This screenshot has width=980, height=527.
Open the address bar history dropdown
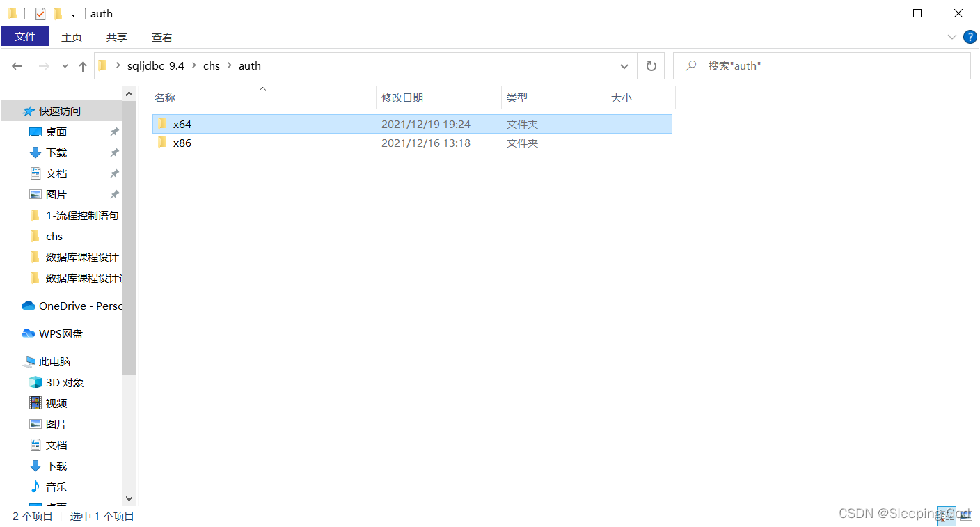tap(624, 65)
